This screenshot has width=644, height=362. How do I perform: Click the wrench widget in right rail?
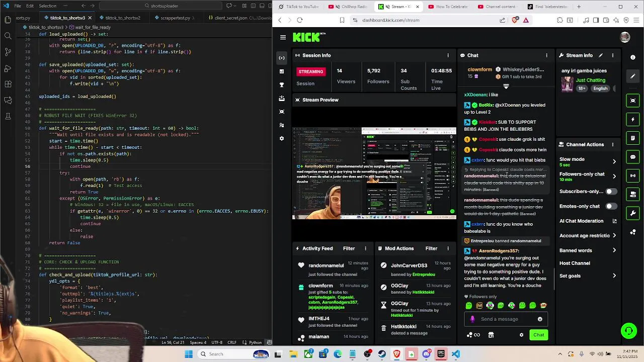click(x=633, y=213)
